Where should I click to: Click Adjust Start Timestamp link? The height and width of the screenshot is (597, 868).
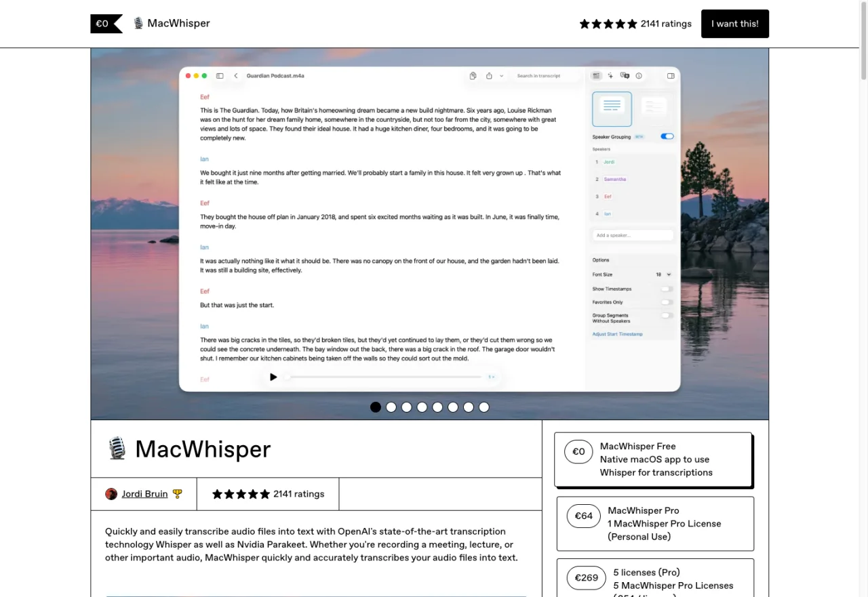click(x=617, y=334)
